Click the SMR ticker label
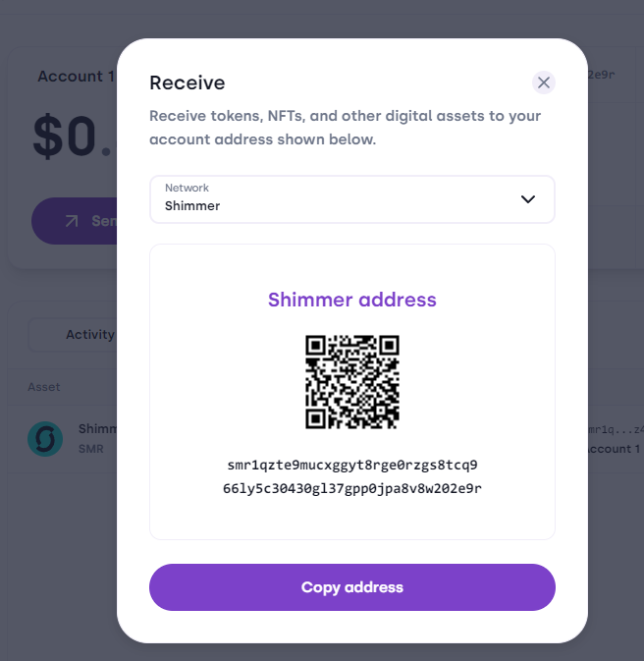This screenshot has height=661, width=644. 90,450
